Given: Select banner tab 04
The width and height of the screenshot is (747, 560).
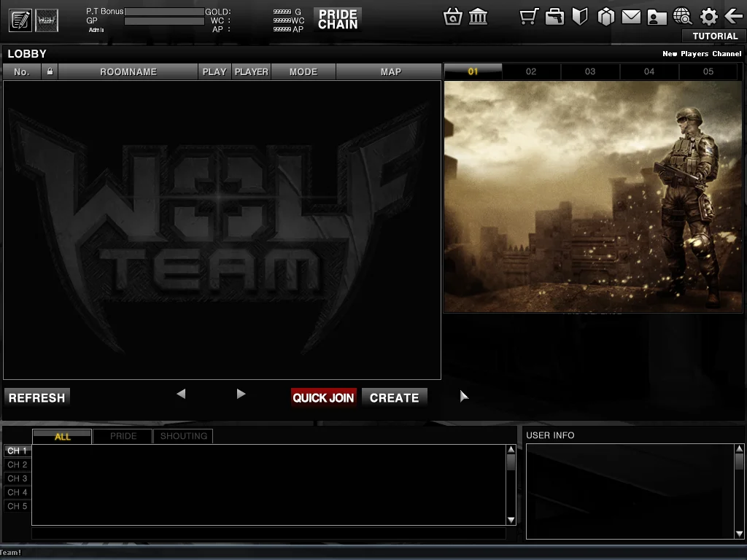Looking at the screenshot, I should 649,71.
